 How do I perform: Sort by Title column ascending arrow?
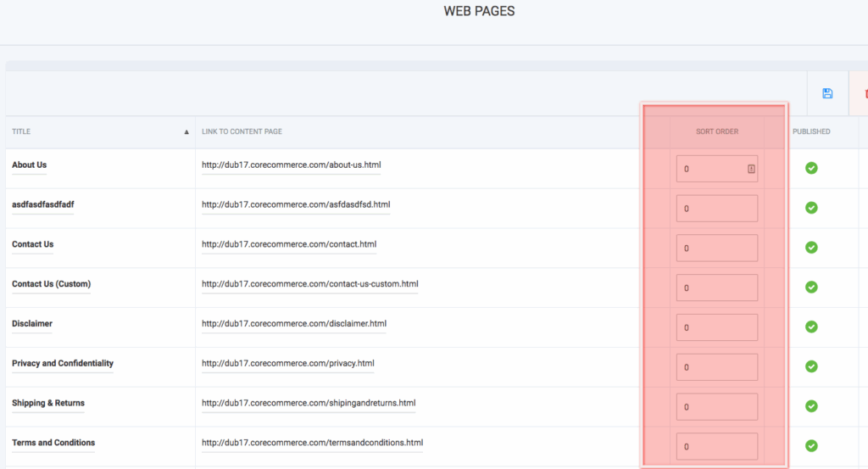[x=186, y=132]
